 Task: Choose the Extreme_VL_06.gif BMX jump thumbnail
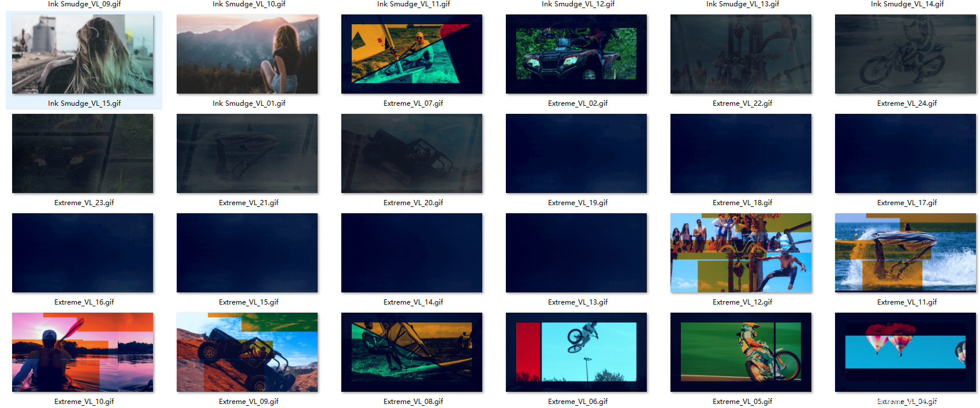[x=576, y=353]
